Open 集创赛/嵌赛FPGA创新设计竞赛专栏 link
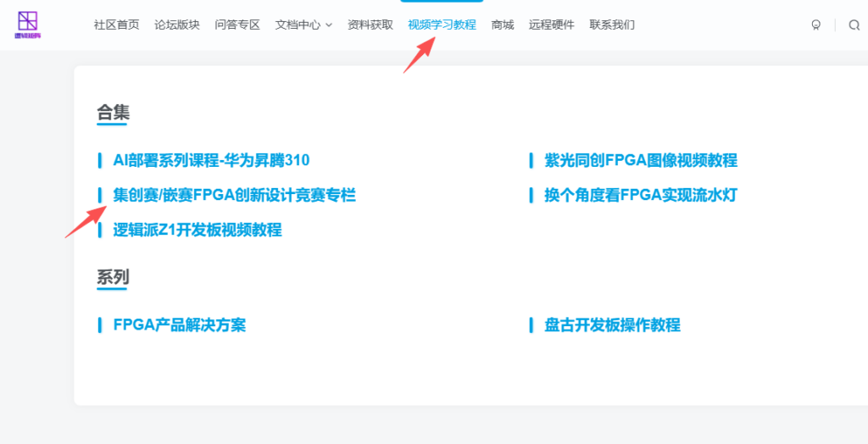Screen dimensions: 868x444 click(234, 195)
